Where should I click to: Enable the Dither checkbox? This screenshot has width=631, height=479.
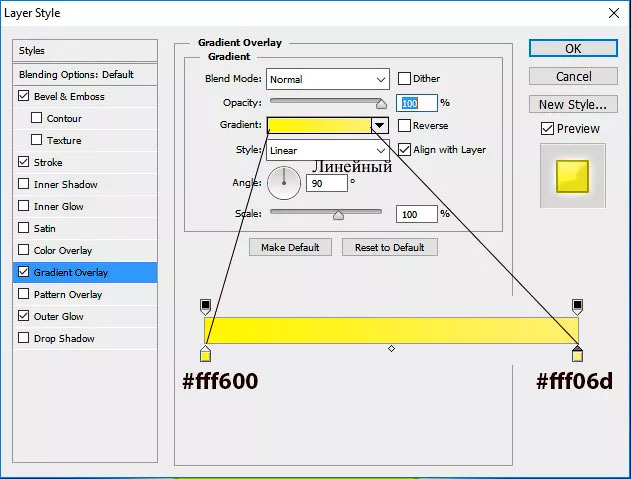coord(404,78)
